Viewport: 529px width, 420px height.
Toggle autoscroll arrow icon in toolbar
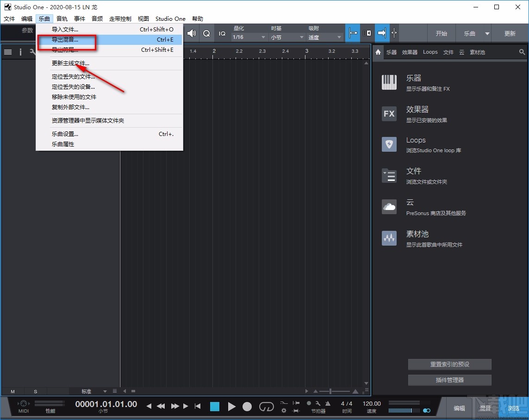(382, 33)
